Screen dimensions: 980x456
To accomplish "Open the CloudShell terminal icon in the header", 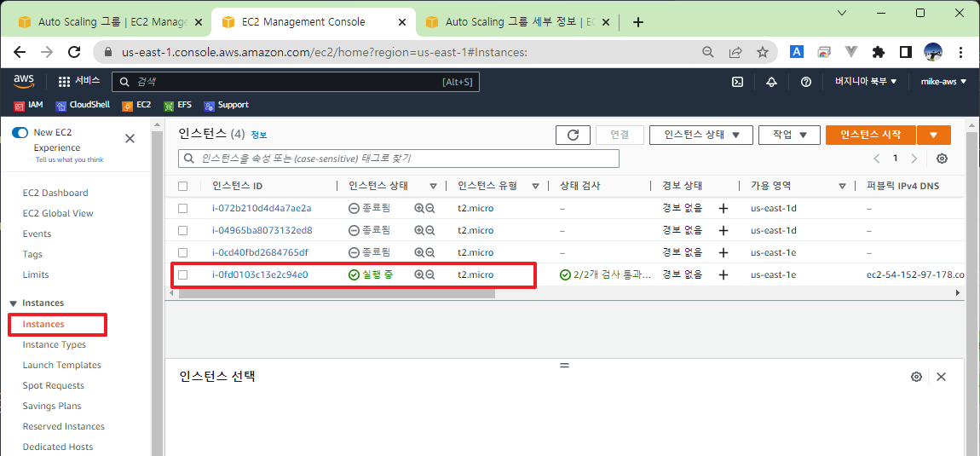I will (x=737, y=82).
